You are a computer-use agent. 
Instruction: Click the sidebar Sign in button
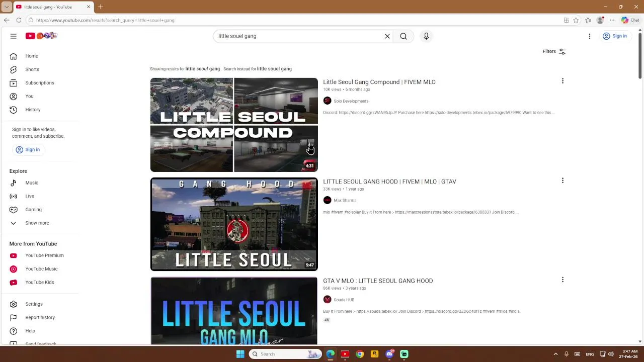(x=28, y=149)
